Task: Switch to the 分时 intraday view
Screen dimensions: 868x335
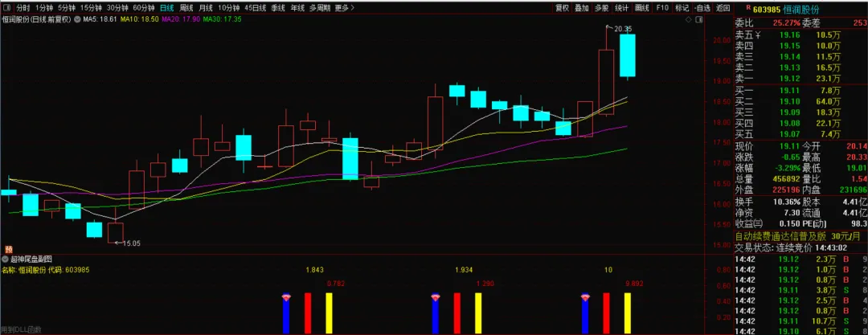Action: click(23, 8)
